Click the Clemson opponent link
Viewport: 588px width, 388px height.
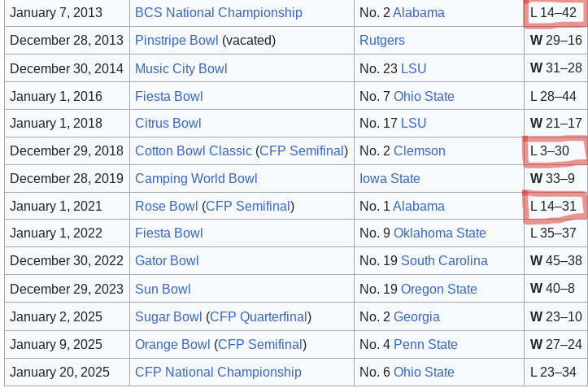tap(419, 150)
